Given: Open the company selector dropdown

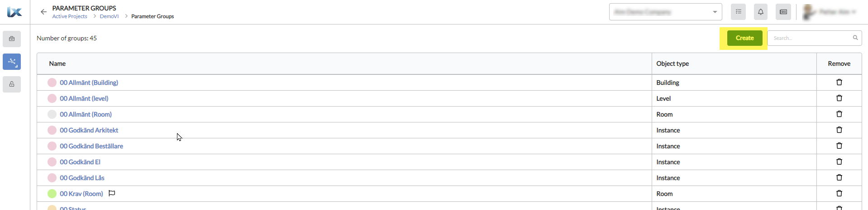Looking at the screenshot, I should pyautogui.click(x=665, y=12).
